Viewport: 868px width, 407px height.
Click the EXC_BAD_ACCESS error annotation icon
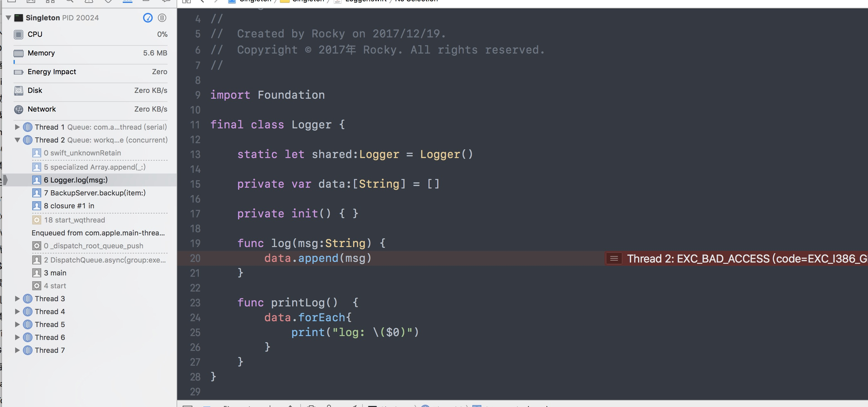613,259
